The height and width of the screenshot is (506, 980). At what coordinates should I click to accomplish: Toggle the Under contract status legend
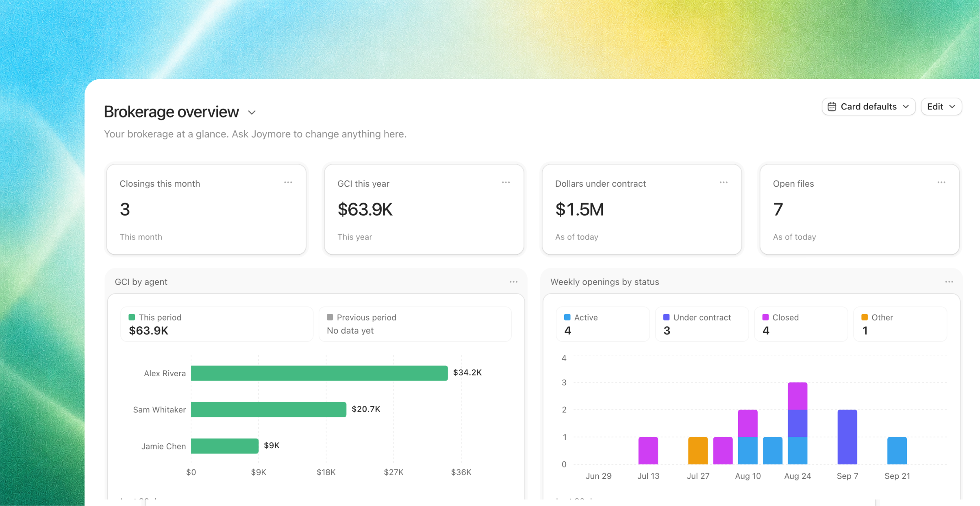pos(702,324)
